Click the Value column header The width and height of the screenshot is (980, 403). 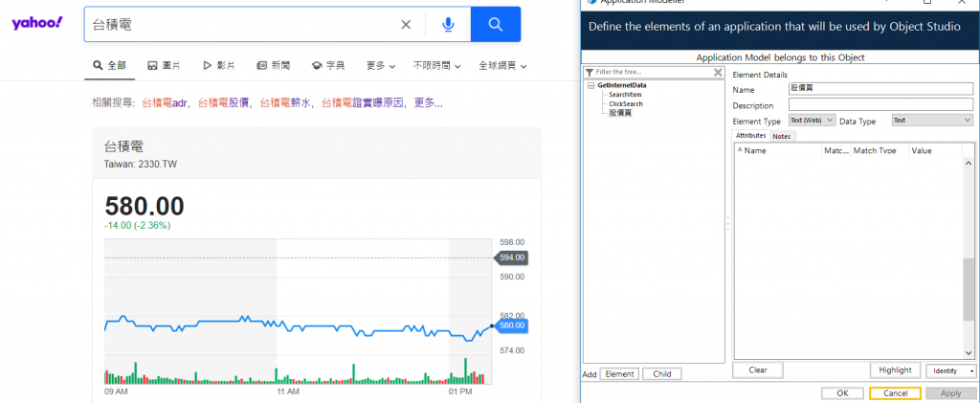point(935,150)
